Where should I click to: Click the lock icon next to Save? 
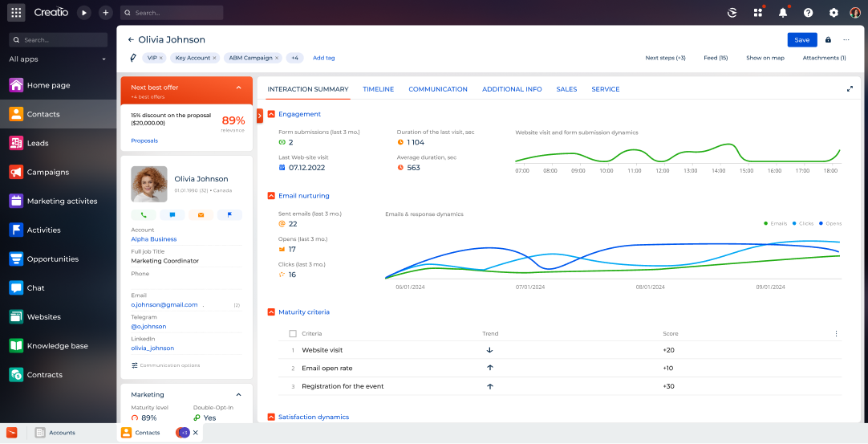pos(828,39)
